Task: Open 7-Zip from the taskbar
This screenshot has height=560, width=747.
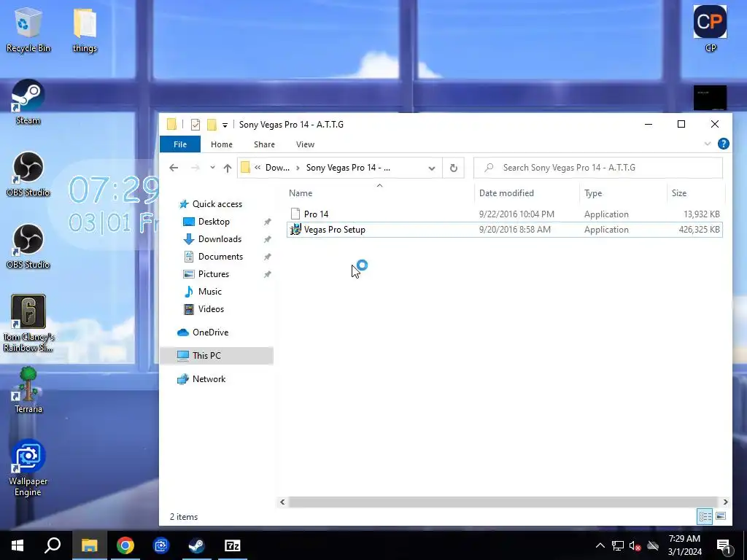Action: (x=233, y=545)
